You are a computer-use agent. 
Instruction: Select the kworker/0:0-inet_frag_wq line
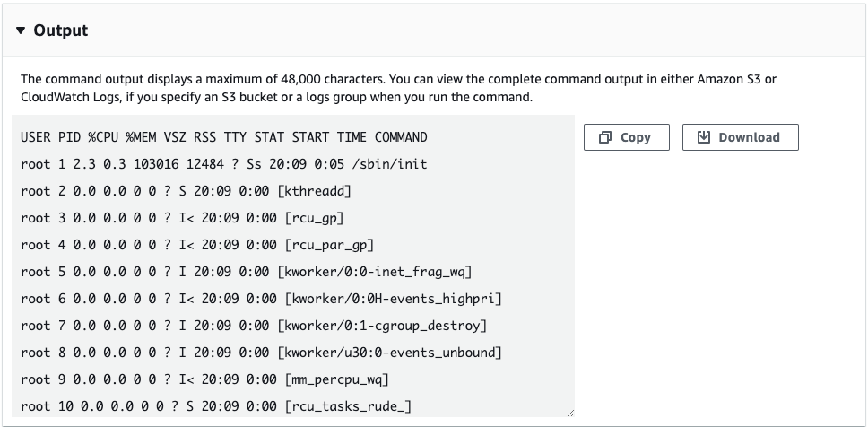247,272
